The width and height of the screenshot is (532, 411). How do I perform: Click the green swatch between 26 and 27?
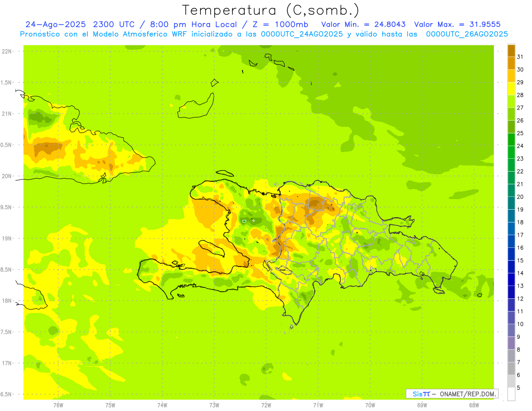pyautogui.click(x=511, y=114)
